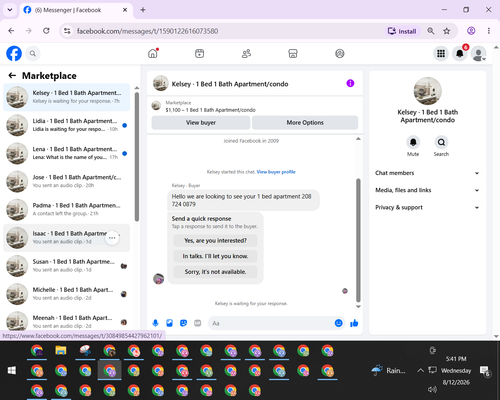Choose a sticker from the composer
The width and height of the screenshot is (500, 400).
pos(183,323)
